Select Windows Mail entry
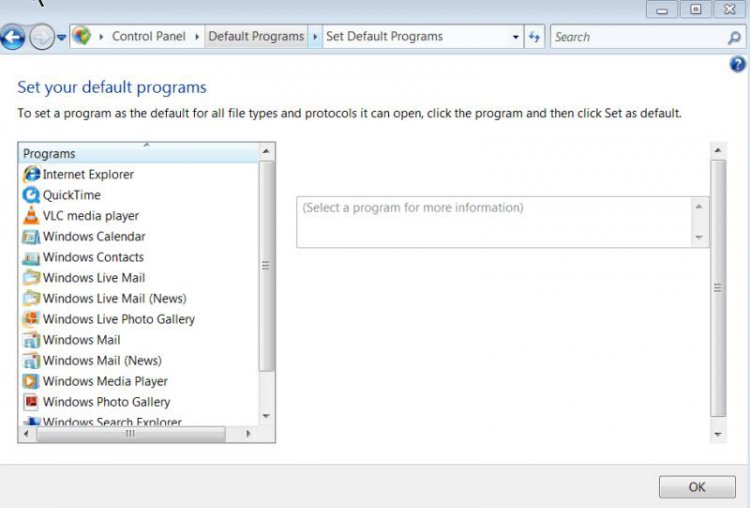 click(x=82, y=340)
